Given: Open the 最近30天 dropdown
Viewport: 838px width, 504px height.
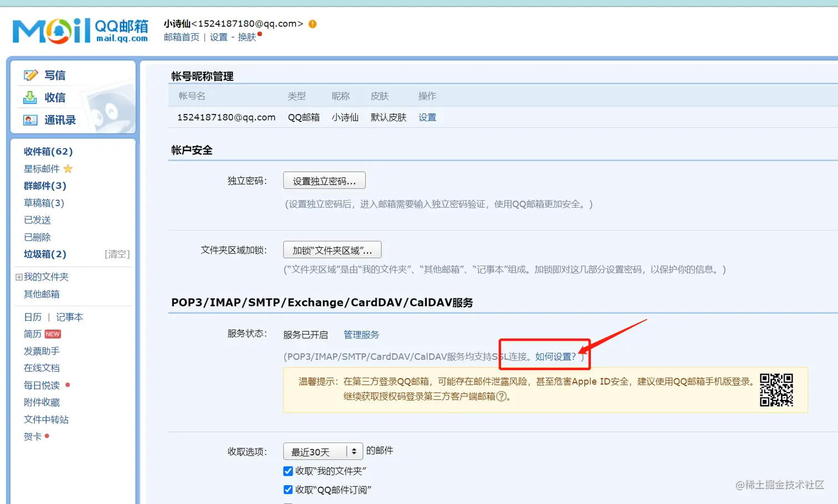Looking at the screenshot, I should click(x=323, y=451).
